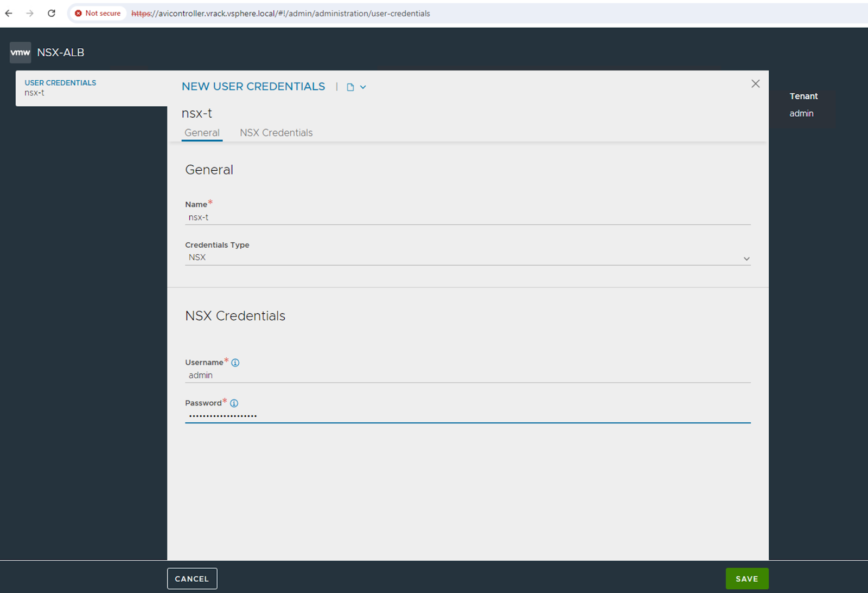Screen dimensions: 868x593
Task: Click the vmw logo
Action: (x=20, y=53)
